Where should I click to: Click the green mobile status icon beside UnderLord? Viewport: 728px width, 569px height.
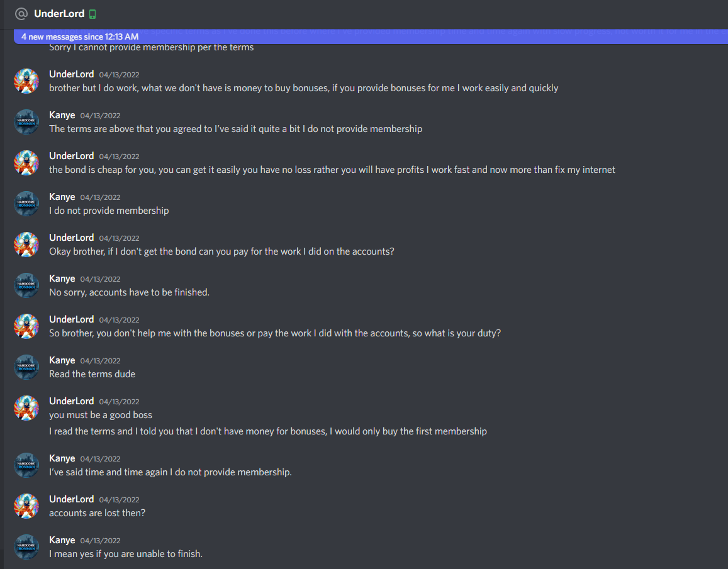[x=92, y=14]
